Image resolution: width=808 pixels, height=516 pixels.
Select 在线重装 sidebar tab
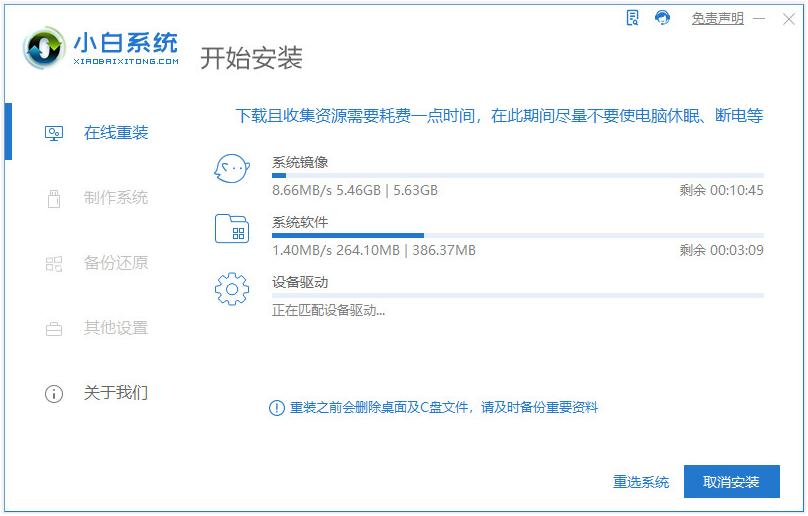97,133
